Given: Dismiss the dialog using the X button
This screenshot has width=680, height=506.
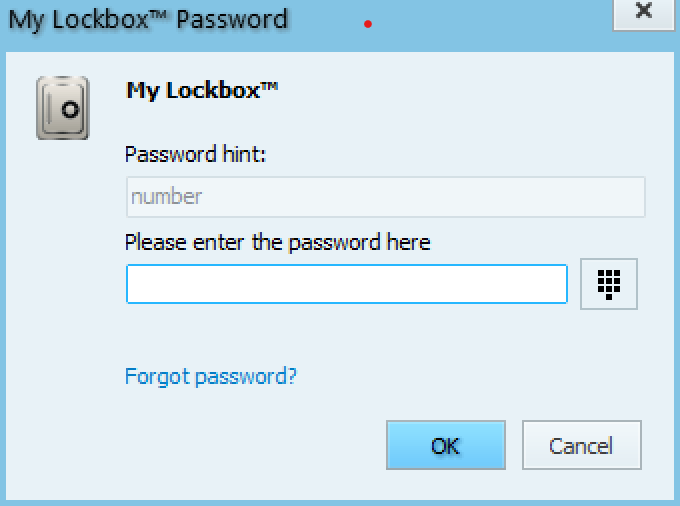Looking at the screenshot, I should click(644, 12).
